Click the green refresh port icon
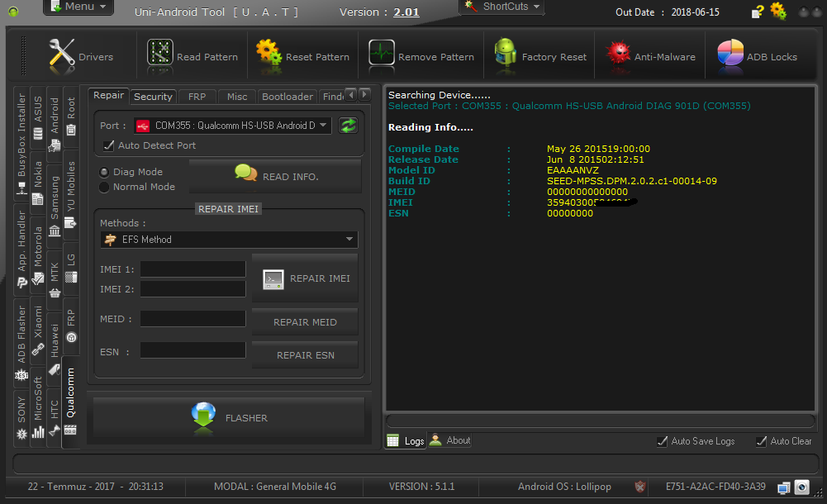Viewport: 827px width, 504px height. 348,126
